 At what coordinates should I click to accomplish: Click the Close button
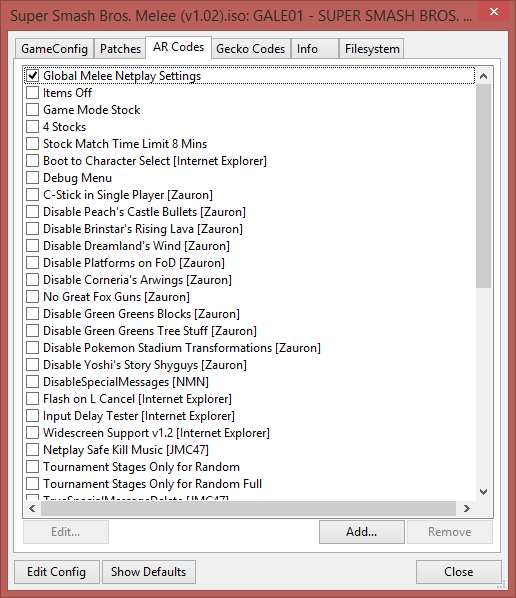(458, 572)
